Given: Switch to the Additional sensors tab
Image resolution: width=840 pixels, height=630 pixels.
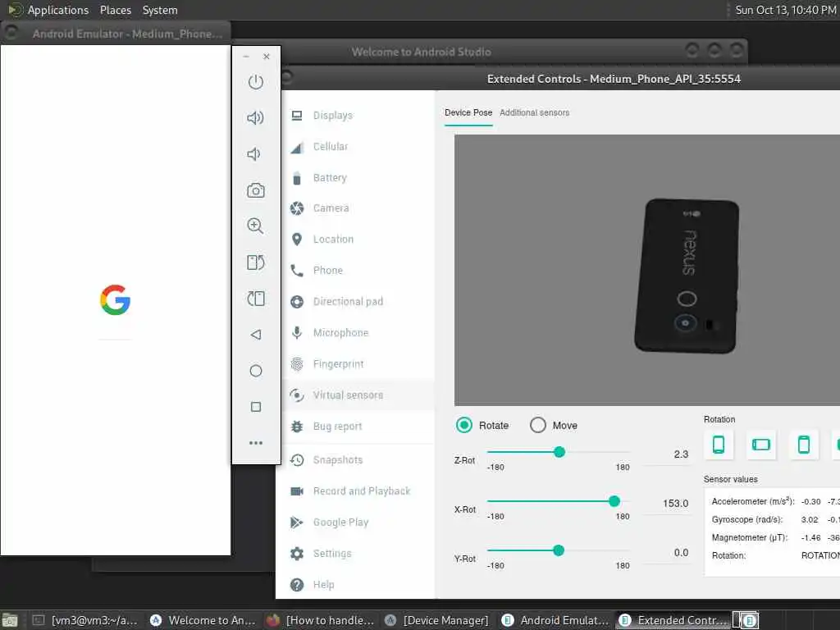Looking at the screenshot, I should pos(535,113).
